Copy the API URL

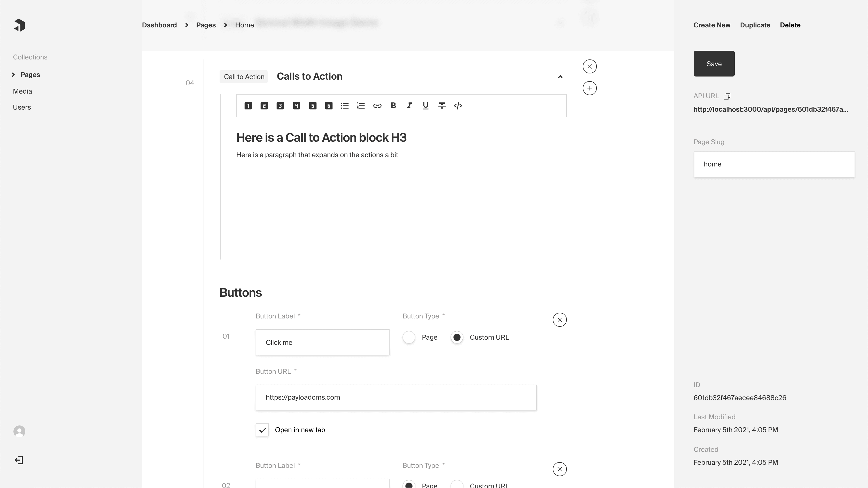click(x=727, y=96)
